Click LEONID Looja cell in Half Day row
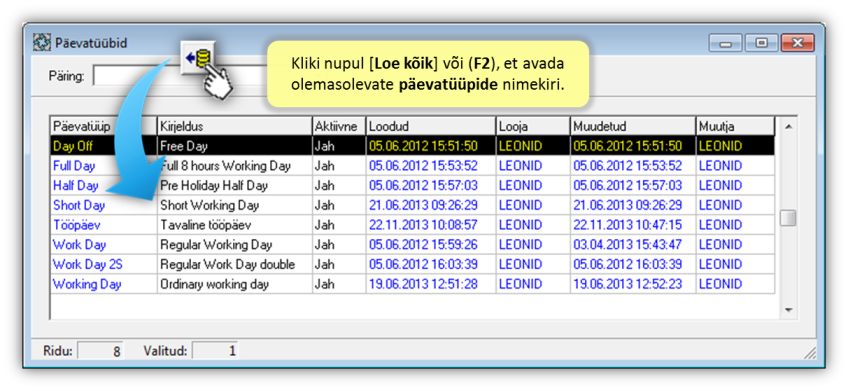The image size is (848, 391). [x=533, y=185]
